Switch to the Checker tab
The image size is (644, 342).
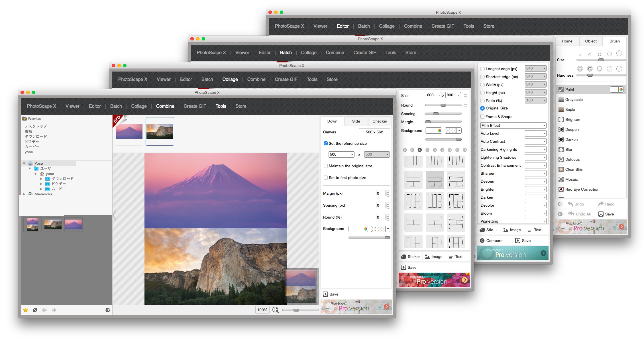click(380, 121)
